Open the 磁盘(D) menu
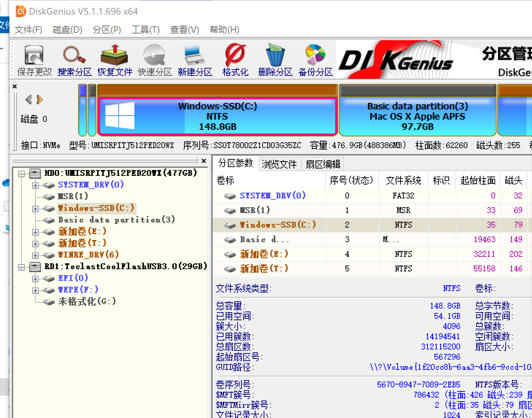532x418 pixels. point(67,30)
